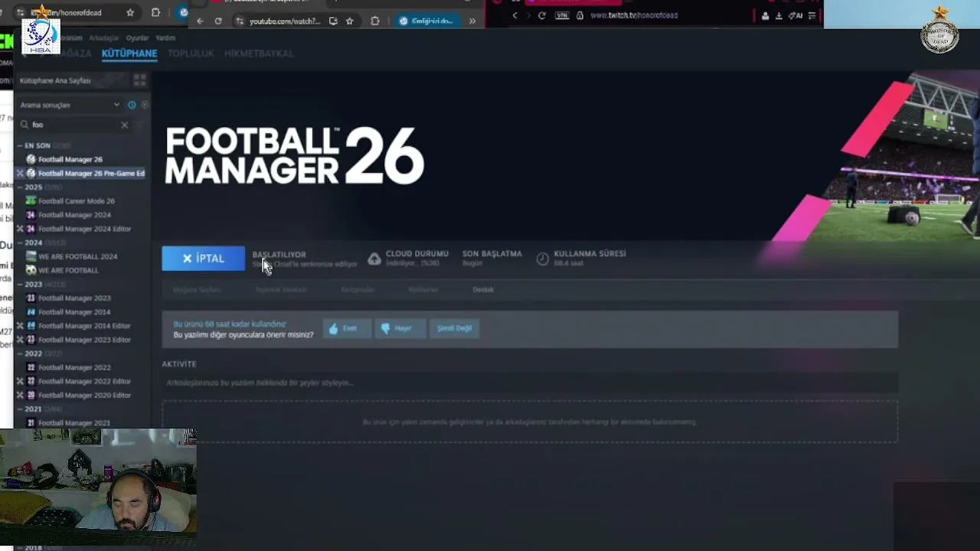Collapse the 2024 library group
The height and width of the screenshot is (551, 980).
(21, 243)
